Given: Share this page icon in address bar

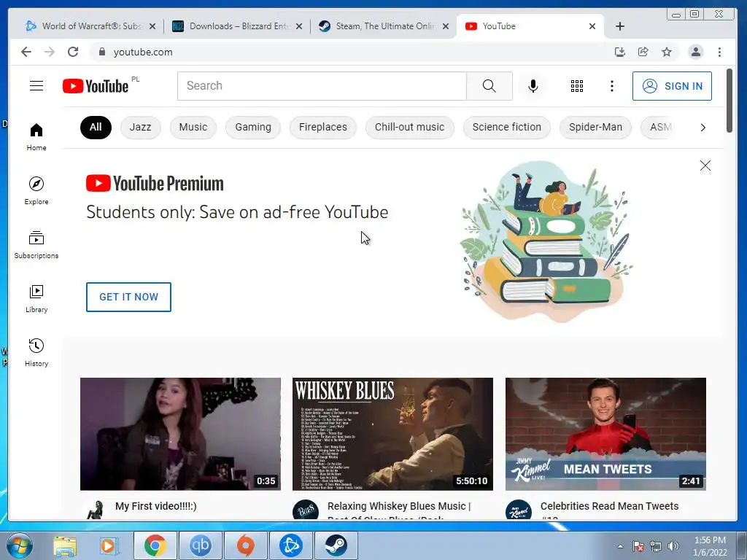Looking at the screenshot, I should point(643,52).
